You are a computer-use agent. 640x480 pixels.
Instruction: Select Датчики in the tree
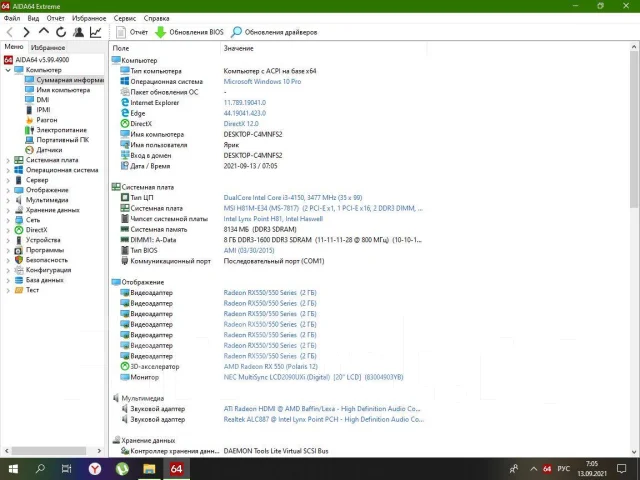[44, 150]
